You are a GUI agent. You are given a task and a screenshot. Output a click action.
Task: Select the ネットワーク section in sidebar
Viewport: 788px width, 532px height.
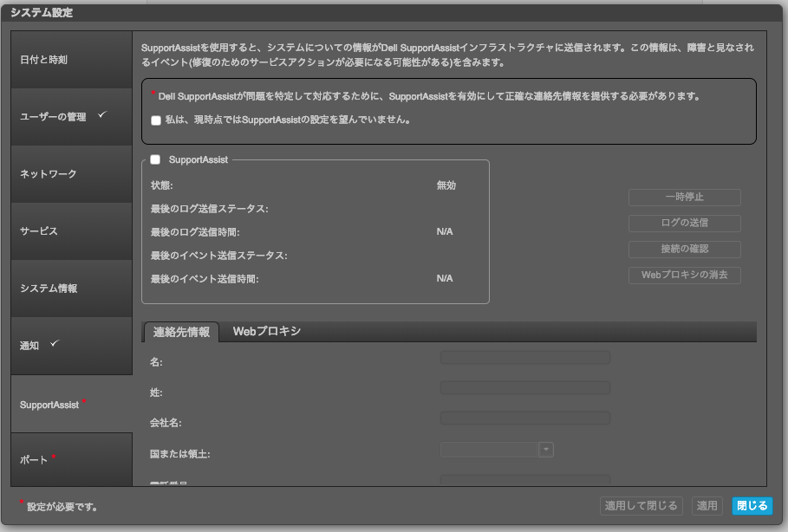tap(71, 174)
